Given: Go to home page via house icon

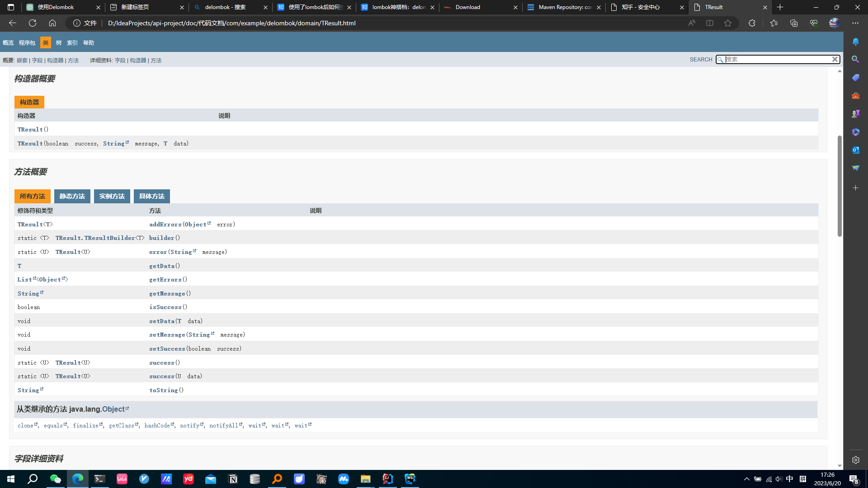Looking at the screenshot, I should pyautogui.click(x=52, y=23).
